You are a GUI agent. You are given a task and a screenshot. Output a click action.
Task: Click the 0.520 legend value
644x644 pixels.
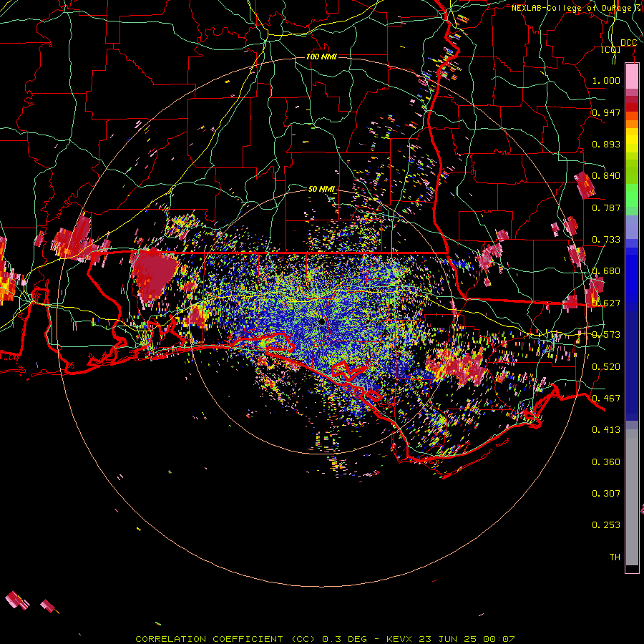coord(606,367)
